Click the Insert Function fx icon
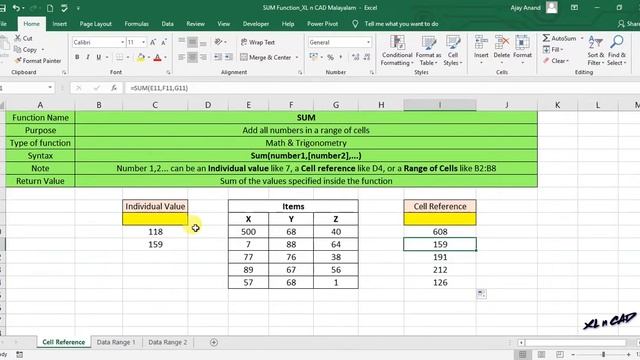Viewport: 640px width, 360px height. (x=114, y=88)
